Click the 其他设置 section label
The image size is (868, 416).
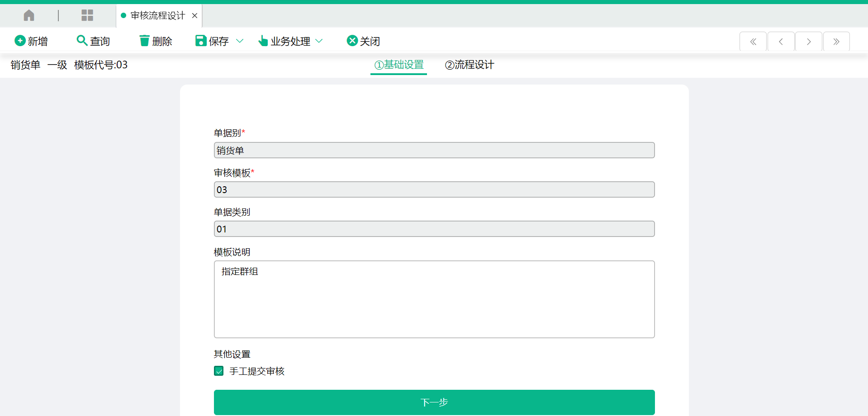(x=232, y=355)
